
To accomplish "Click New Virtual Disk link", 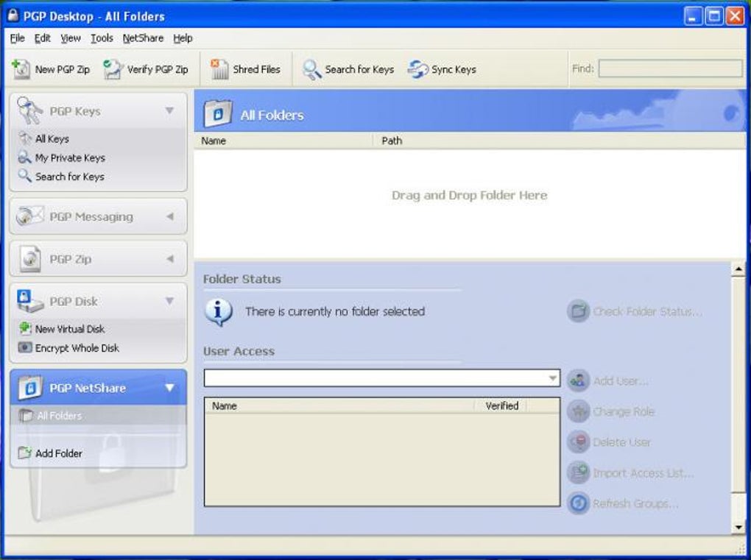I will (70, 329).
